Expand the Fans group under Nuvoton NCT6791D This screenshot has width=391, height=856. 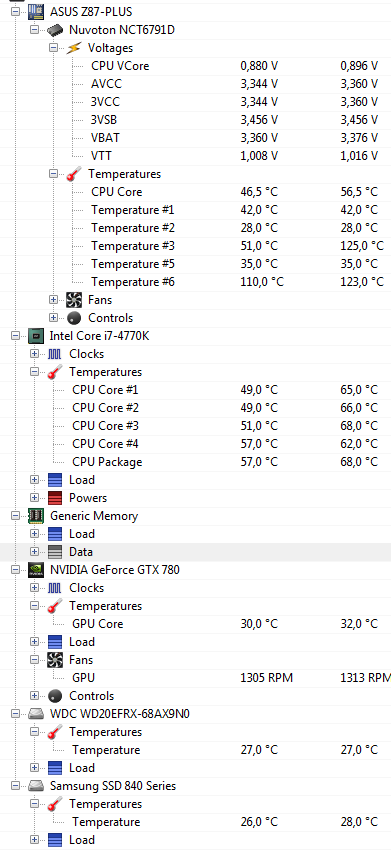(53, 300)
